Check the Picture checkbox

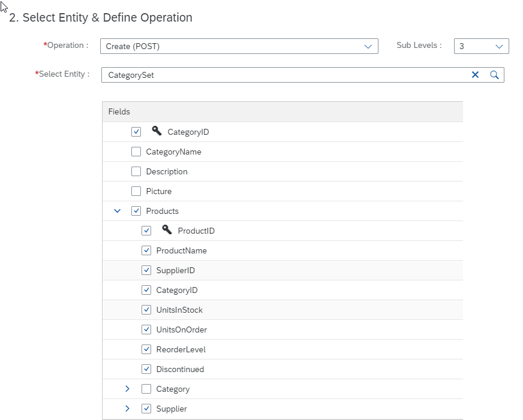[136, 191]
